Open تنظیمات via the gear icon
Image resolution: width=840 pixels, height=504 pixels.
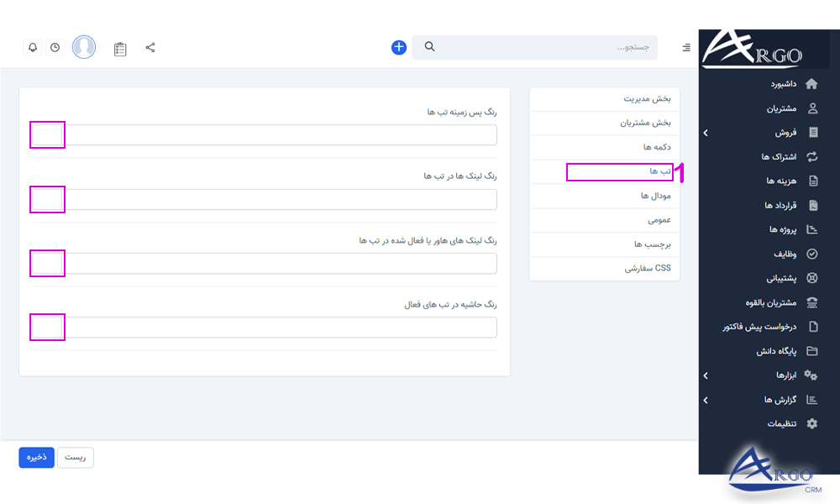pos(811,423)
